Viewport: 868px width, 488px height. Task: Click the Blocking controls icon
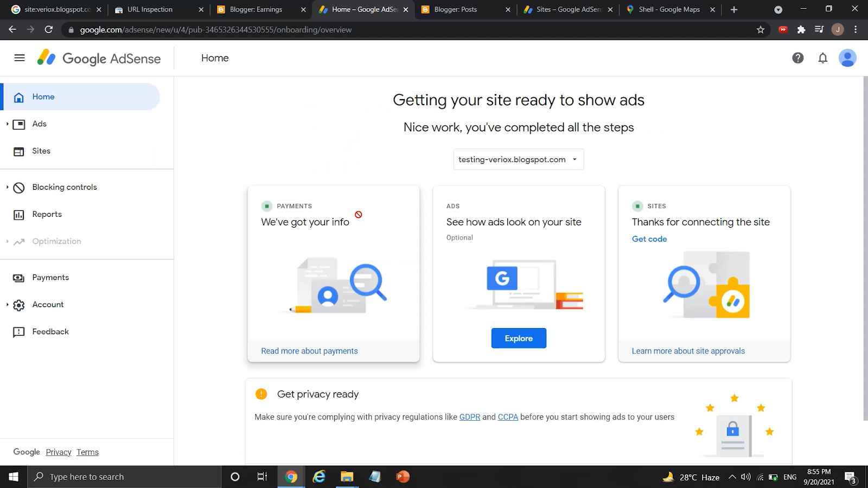pos(19,188)
